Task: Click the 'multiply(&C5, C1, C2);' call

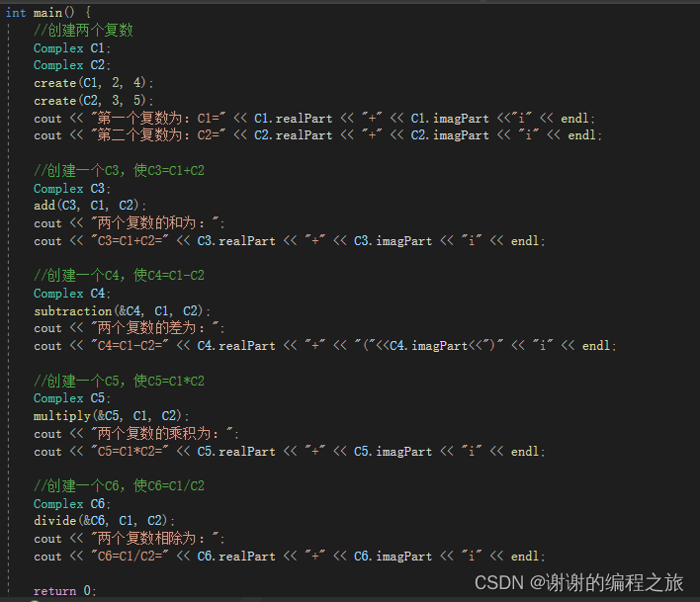Action: 111,416
